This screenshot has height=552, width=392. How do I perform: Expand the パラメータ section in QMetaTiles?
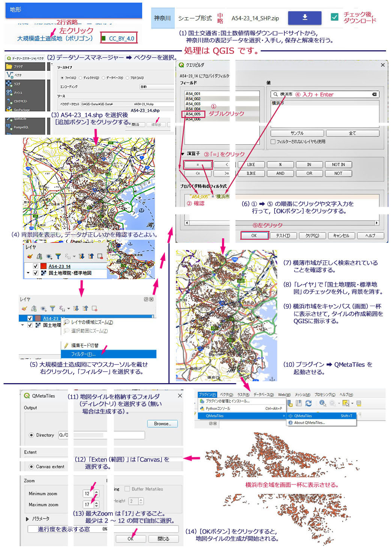tap(27, 519)
